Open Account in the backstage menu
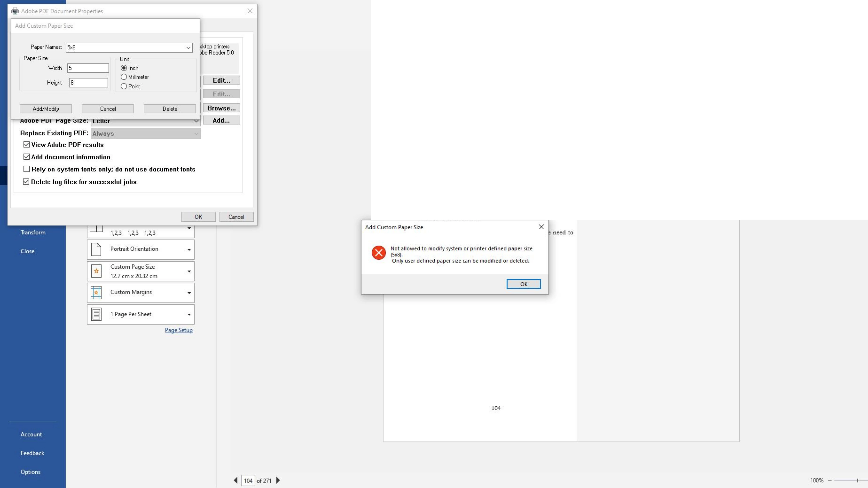 coord(31,434)
